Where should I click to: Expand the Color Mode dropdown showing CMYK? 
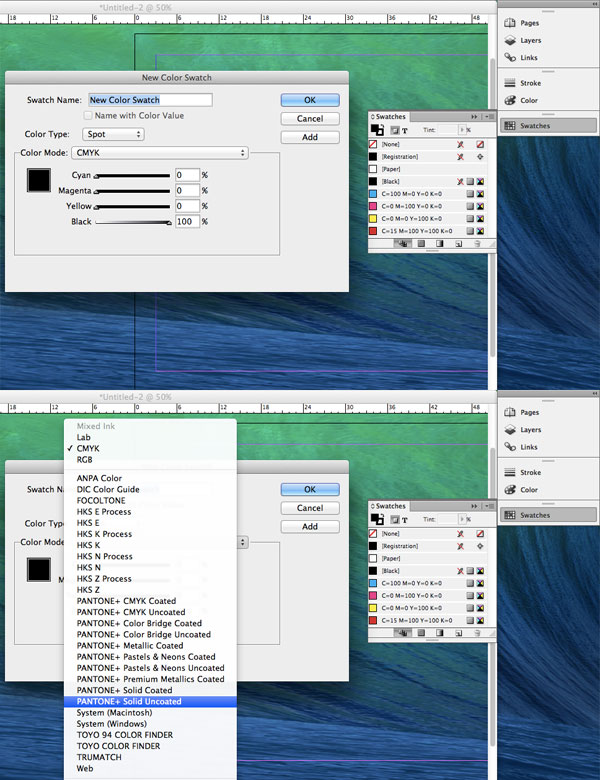pos(158,153)
